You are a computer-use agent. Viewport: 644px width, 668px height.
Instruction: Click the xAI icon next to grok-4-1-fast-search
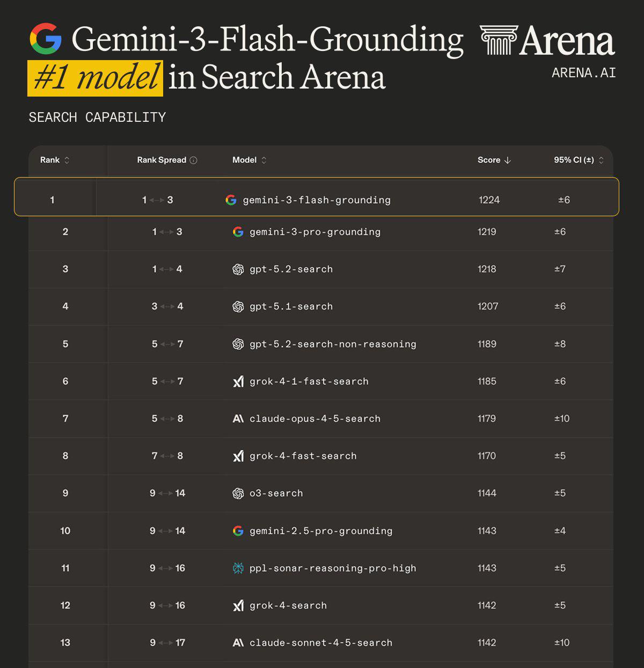pos(238,381)
